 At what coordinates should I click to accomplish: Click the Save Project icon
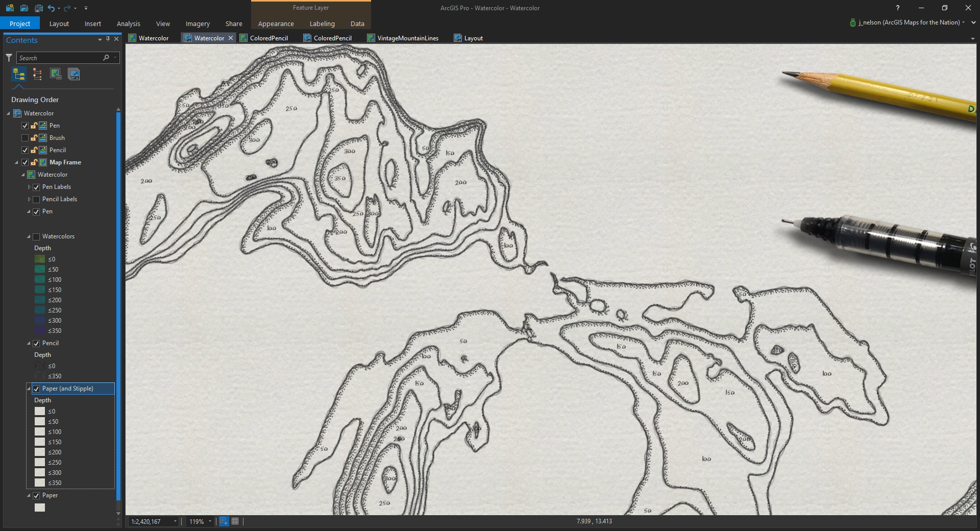point(38,8)
